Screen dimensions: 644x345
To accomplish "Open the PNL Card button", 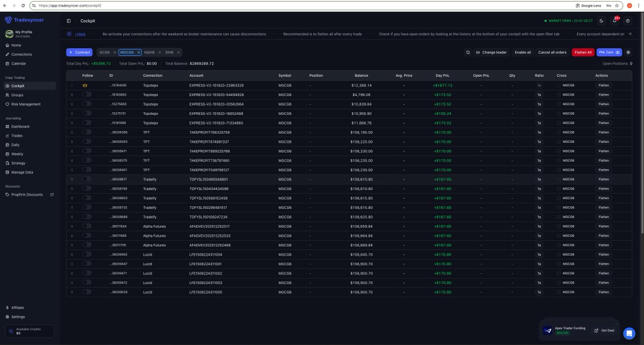I will pos(609,52).
